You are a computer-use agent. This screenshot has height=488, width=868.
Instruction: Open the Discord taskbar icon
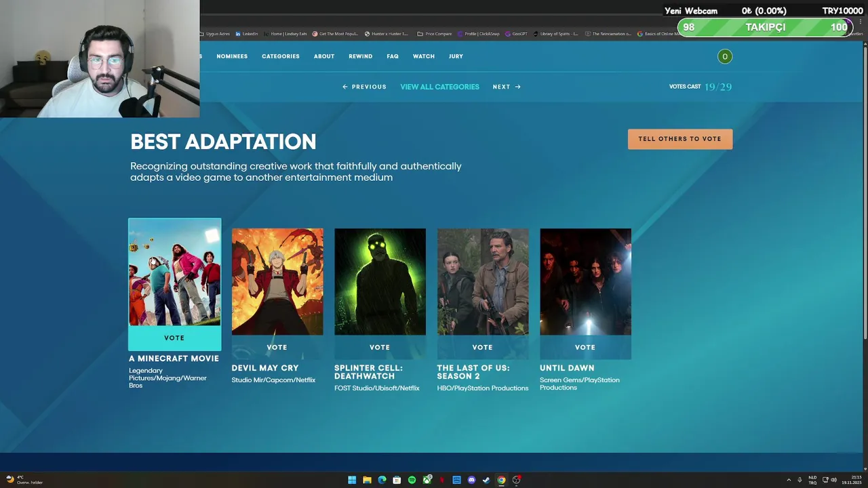(x=471, y=480)
